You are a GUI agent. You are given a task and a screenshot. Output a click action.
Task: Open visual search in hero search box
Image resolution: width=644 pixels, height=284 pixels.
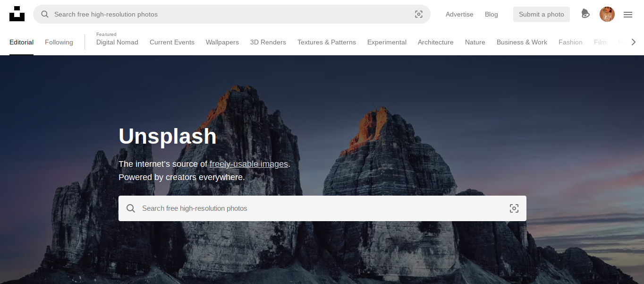click(514, 208)
